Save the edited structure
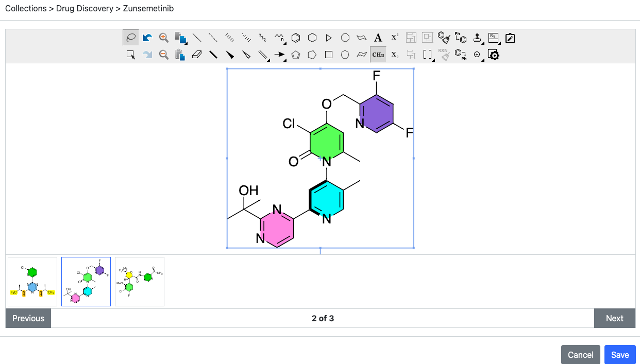This screenshot has height=364, width=640. click(619, 354)
